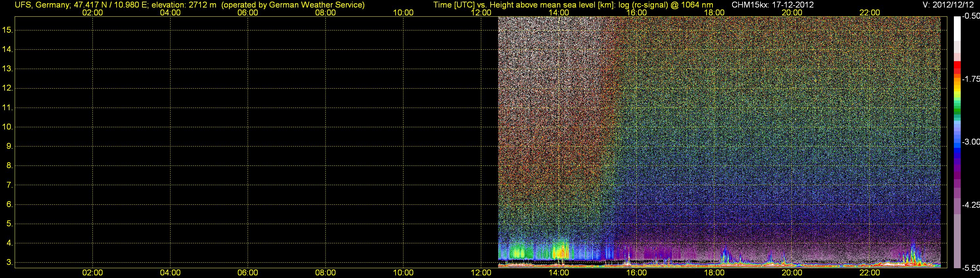The width and height of the screenshot is (980, 278).
Task: Click the 'CHM15kx: 17-12-2012' date label
Action: click(x=772, y=5)
